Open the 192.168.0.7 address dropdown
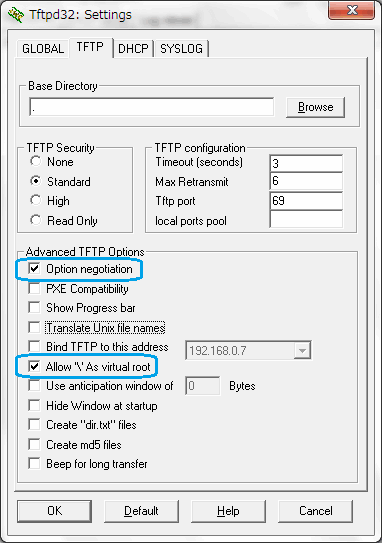This screenshot has width=382, height=543. 302,350
